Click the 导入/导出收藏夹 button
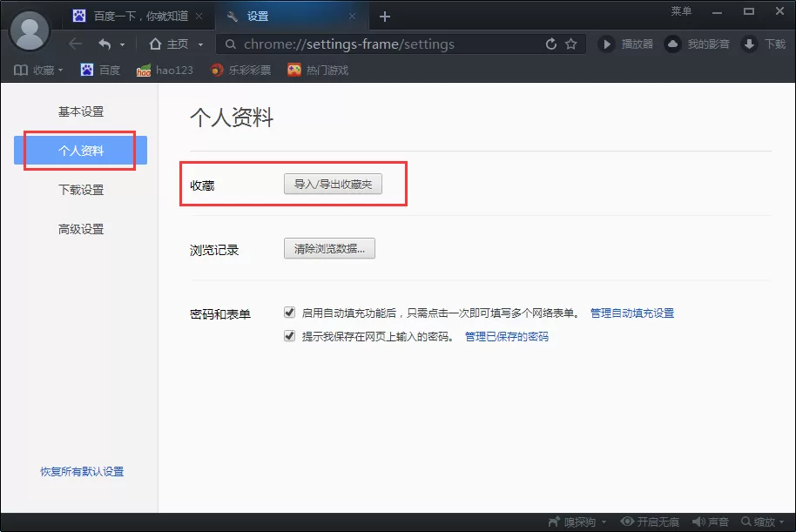Image resolution: width=796 pixels, height=532 pixels. point(333,185)
